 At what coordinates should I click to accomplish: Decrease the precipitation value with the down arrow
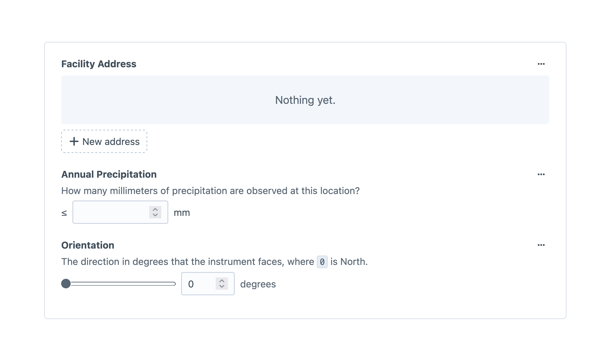tap(155, 216)
